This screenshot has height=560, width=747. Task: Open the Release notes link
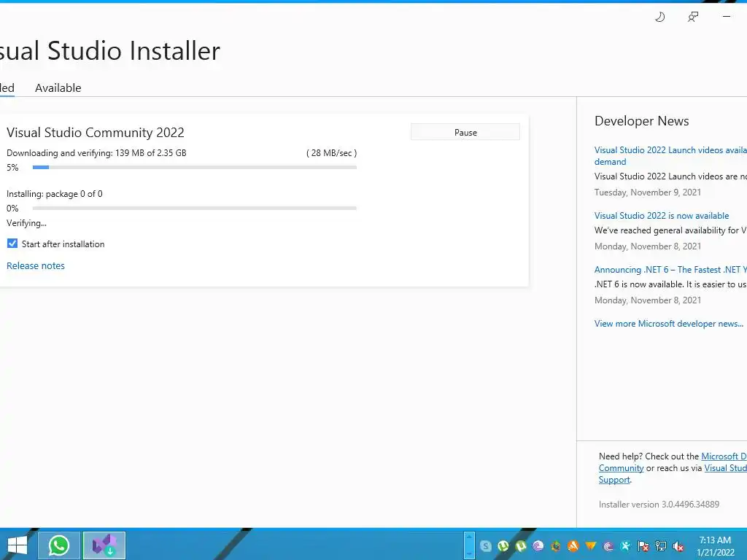(x=36, y=265)
